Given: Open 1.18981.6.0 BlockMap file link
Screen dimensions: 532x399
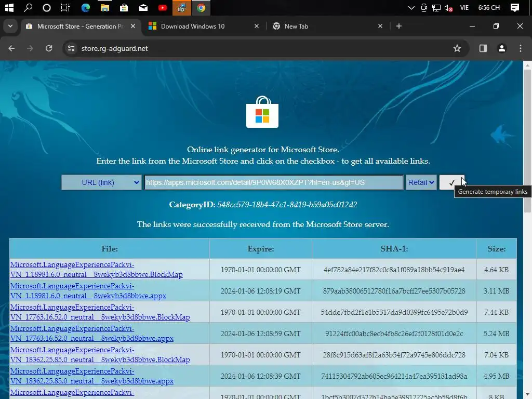Looking at the screenshot, I should [x=96, y=270].
